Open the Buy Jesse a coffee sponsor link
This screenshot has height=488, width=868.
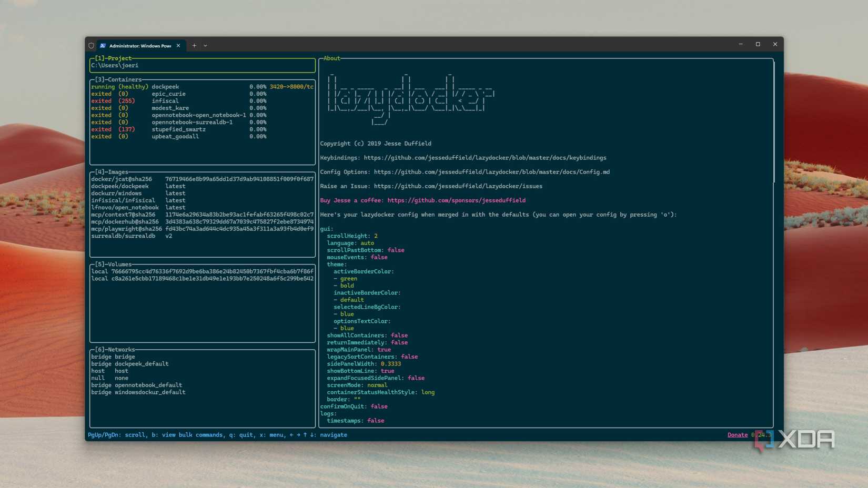[456, 200]
